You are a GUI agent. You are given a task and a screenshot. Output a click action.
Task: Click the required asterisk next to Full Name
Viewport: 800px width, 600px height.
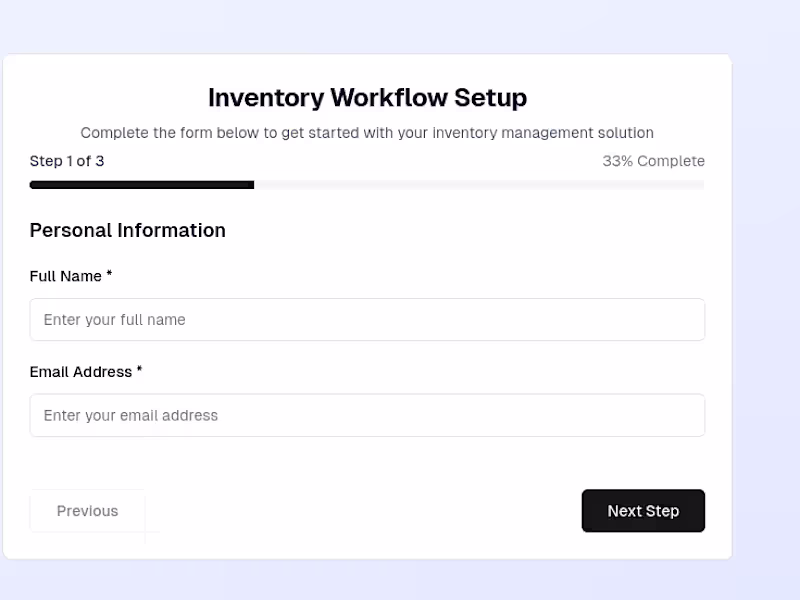(108, 275)
